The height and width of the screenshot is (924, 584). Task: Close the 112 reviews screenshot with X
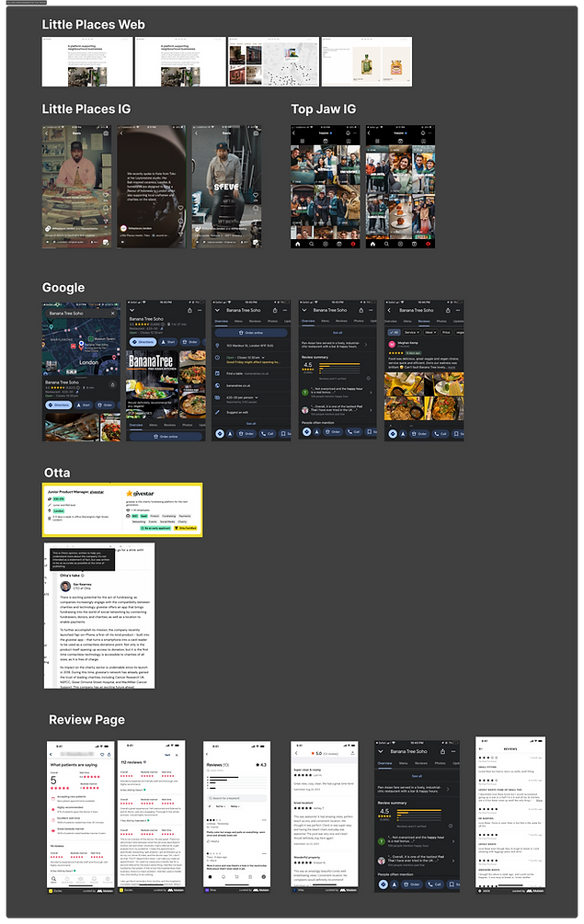pos(177,754)
